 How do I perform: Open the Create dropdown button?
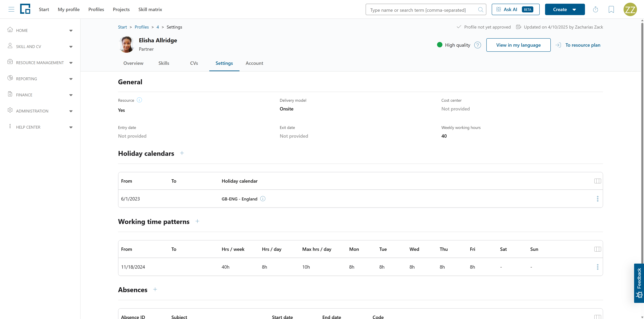(x=565, y=10)
